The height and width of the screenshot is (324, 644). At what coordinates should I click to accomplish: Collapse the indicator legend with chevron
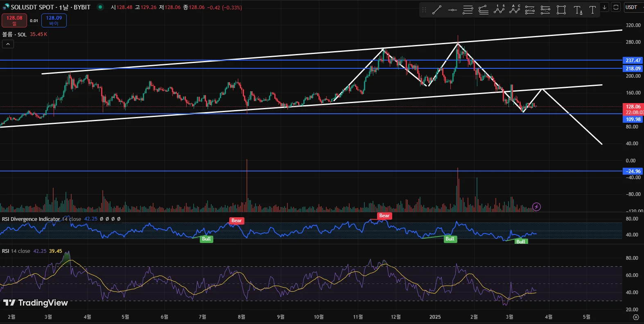[8, 44]
